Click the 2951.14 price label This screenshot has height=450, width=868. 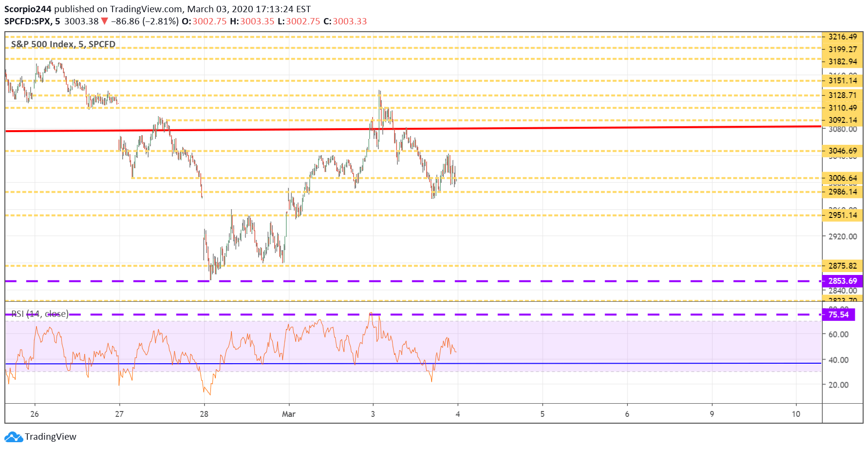click(x=843, y=215)
